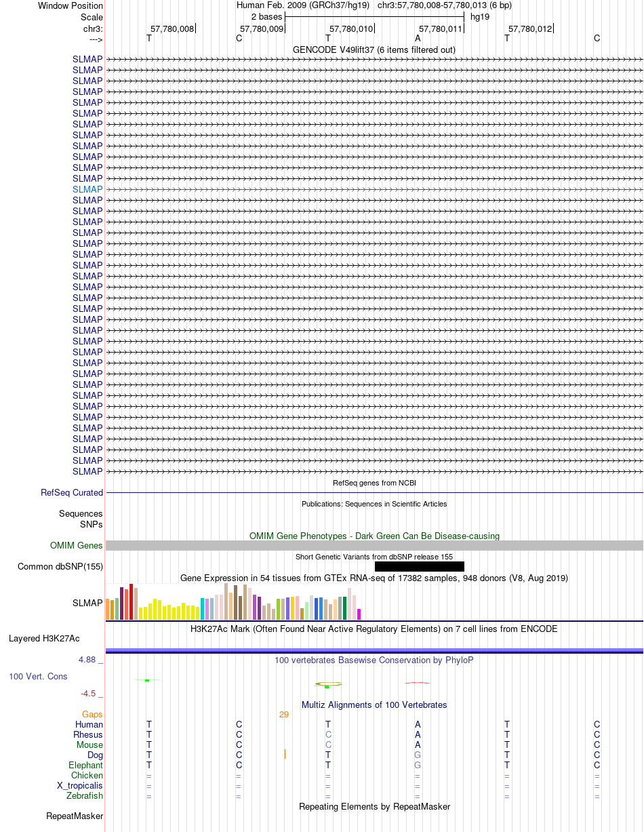This screenshot has height=832, width=644.
Task: Click the OMIM Genes track label
Action: tap(77, 546)
